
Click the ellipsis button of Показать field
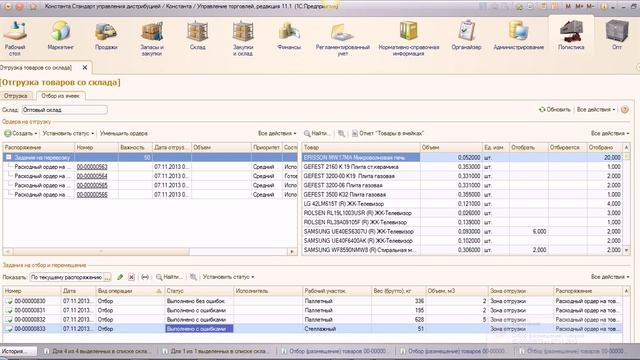[107, 278]
